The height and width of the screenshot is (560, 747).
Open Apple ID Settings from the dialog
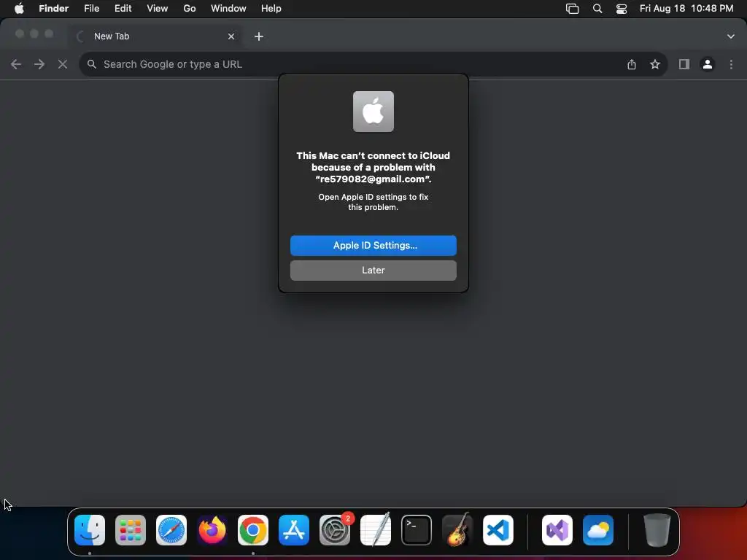click(373, 245)
